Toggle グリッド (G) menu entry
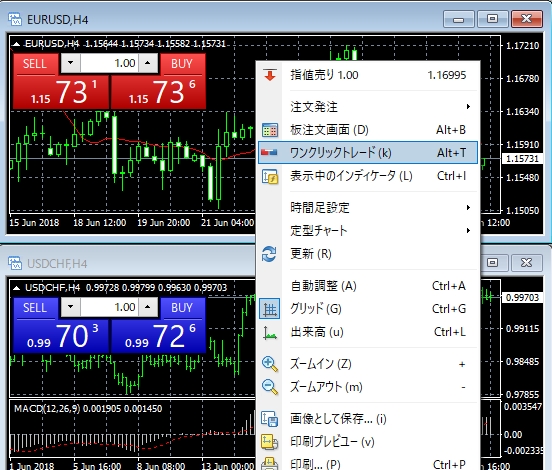The width and height of the screenshot is (552, 470). click(368, 309)
